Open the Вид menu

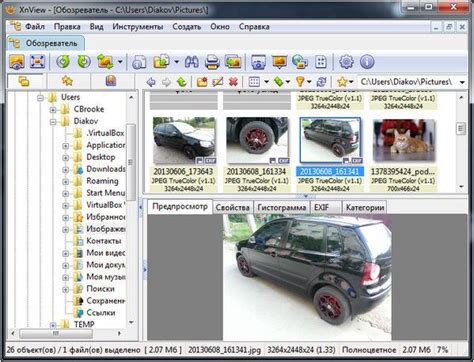point(96,27)
